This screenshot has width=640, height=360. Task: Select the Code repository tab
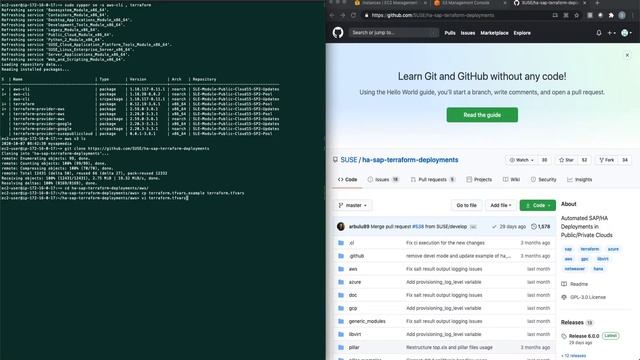[347, 180]
